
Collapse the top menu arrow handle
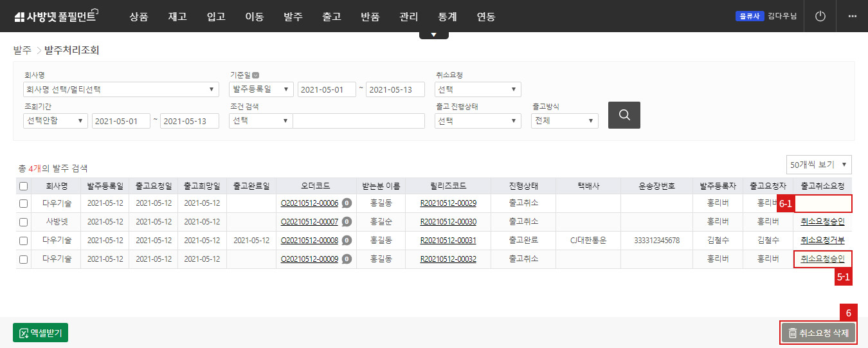(434, 35)
